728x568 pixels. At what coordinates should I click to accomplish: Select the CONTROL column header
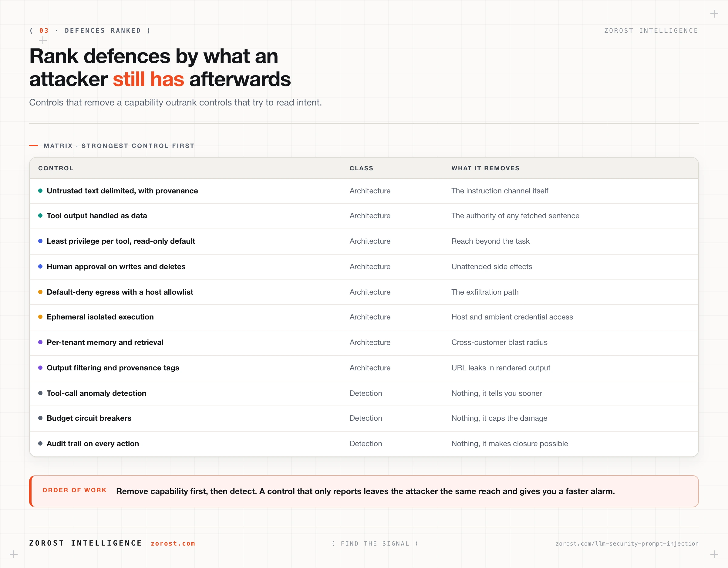pos(56,168)
